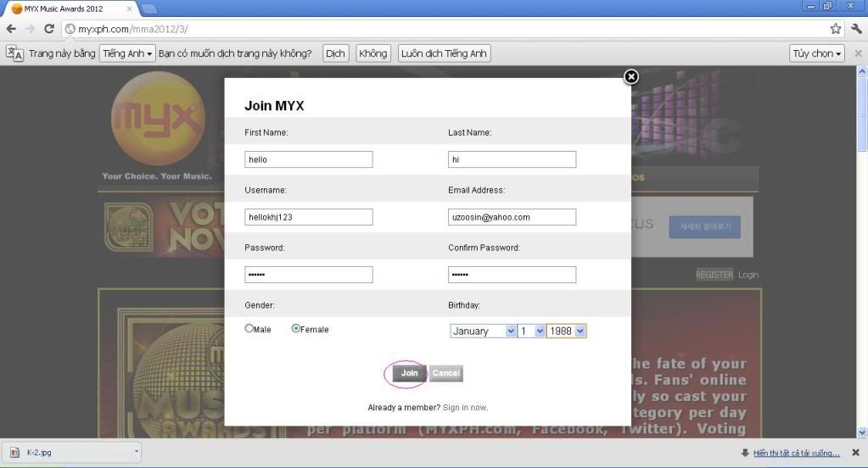Image resolution: width=868 pixels, height=468 pixels.
Task: Click the MYX logo on page
Action: [159, 119]
